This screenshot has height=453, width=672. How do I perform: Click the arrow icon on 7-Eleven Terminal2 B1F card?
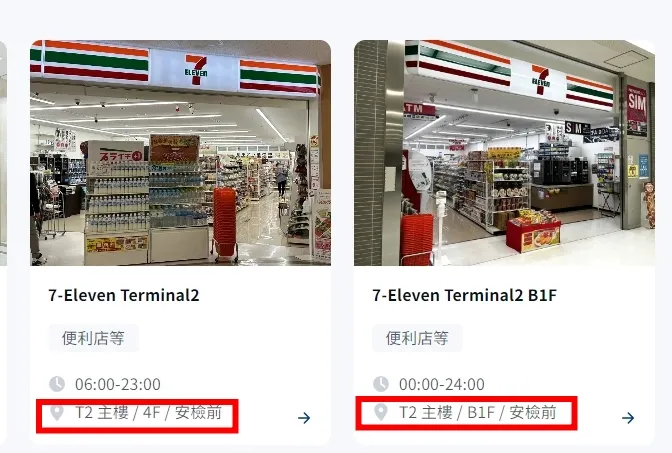[628, 418]
